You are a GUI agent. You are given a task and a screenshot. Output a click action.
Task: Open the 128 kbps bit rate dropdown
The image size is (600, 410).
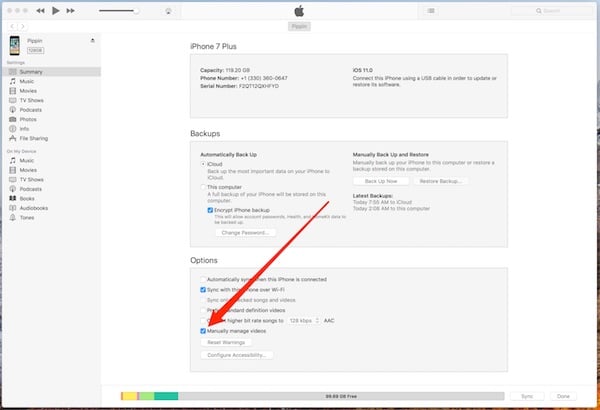[x=304, y=320]
